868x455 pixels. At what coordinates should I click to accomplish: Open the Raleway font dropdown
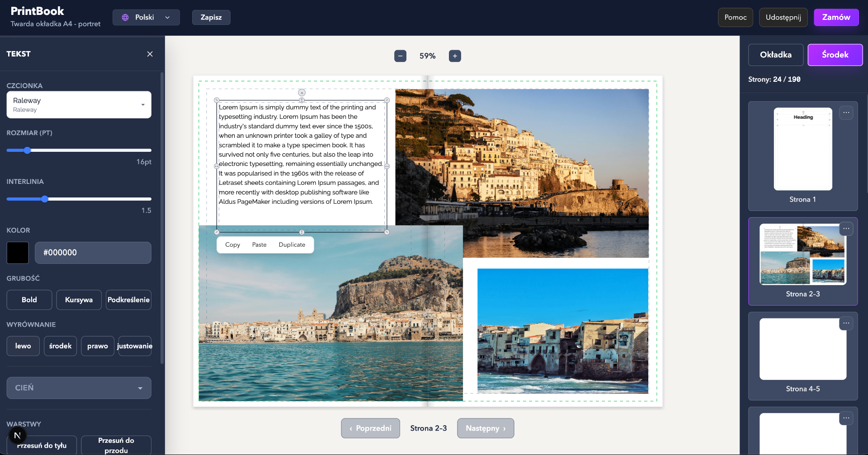click(x=79, y=105)
